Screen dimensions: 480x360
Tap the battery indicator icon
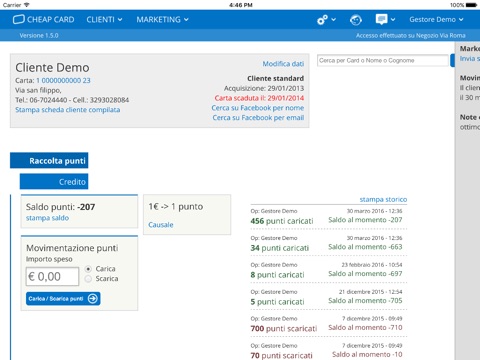click(471, 5)
